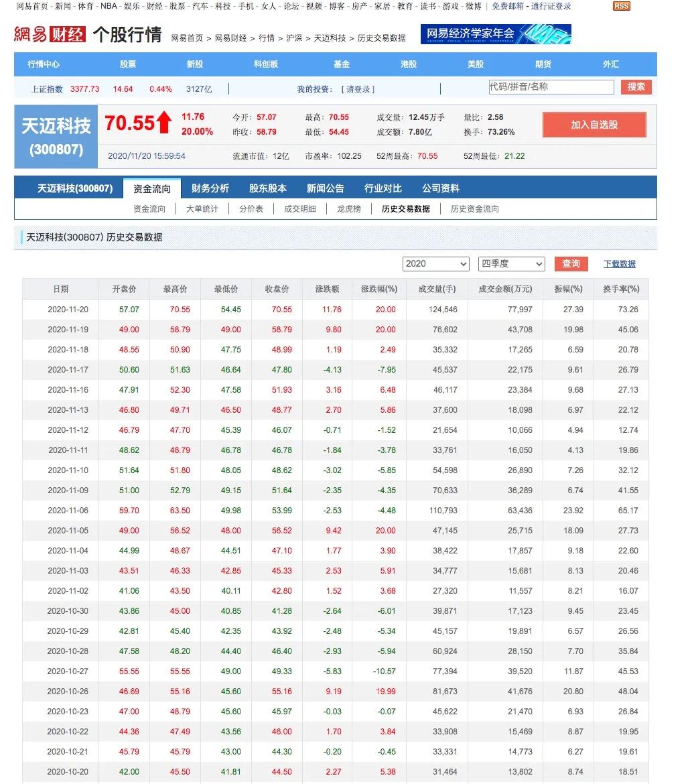The image size is (692, 784).
Task: Open the 港股 nav item
Action: coord(409,64)
